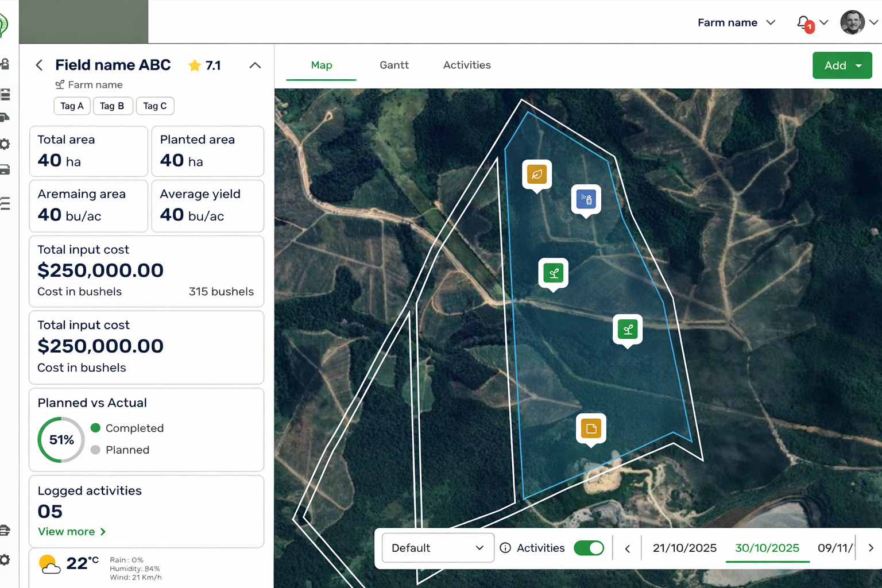Click View more link under Logged activities

72,532
